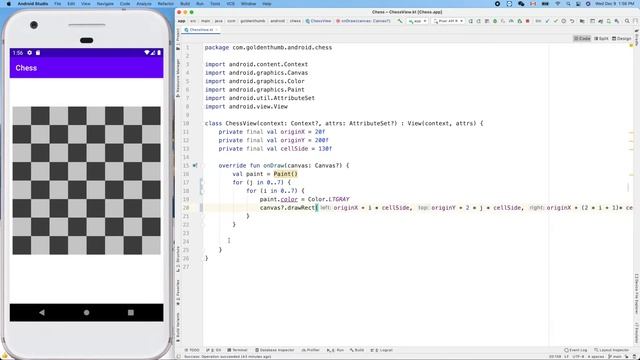The image size is (640, 360).
Task: Click the ChessView breadcrumb in navigation bar
Action: click(x=318, y=21)
